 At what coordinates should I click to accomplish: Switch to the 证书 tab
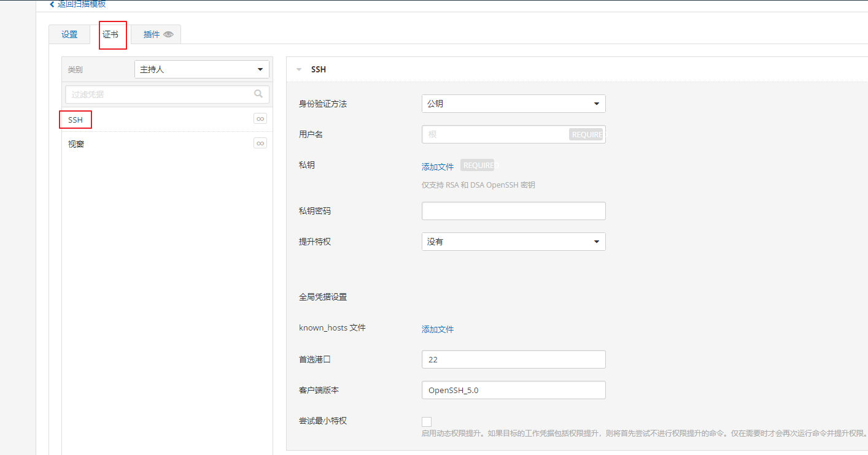pyautogui.click(x=110, y=34)
